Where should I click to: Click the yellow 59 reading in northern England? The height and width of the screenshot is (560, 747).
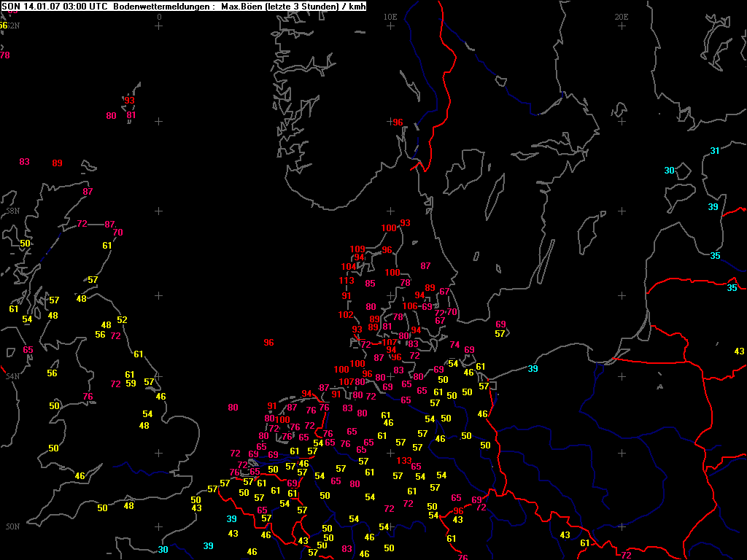[x=131, y=384]
